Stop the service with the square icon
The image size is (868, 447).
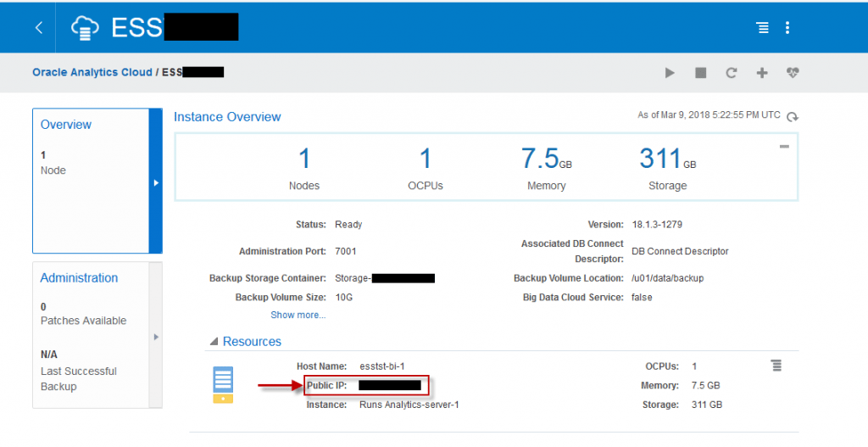[701, 73]
